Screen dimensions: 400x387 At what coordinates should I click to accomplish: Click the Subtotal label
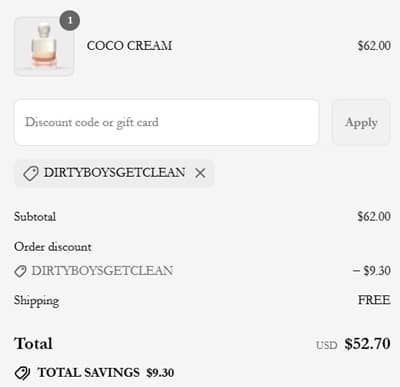click(x=35, y=217)
